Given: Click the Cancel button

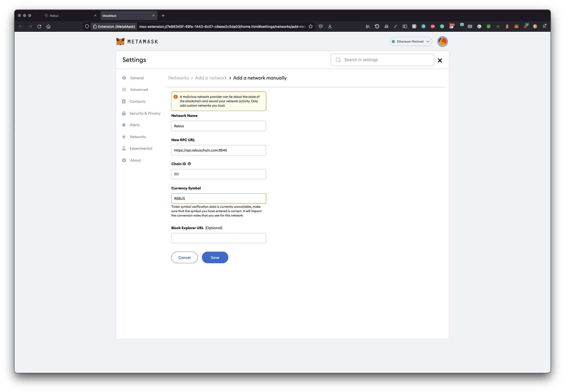Looking at the screenshot, I should (x=184, y=258).
